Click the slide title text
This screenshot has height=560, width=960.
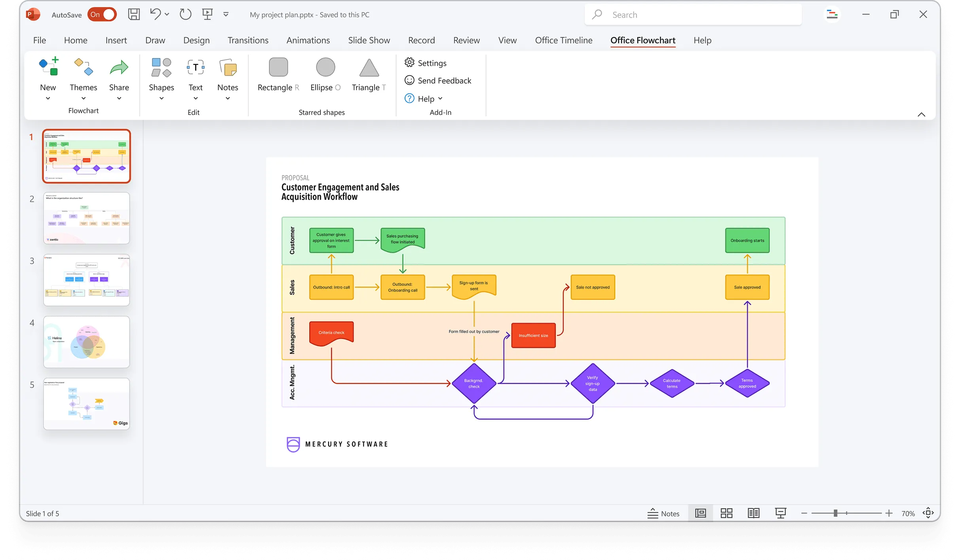[340, 192]
